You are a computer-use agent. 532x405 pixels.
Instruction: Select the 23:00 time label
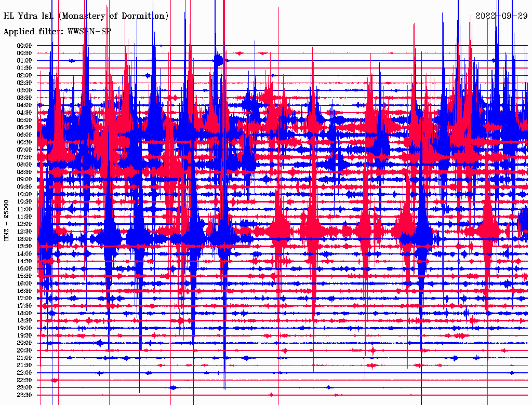[24, 388]
